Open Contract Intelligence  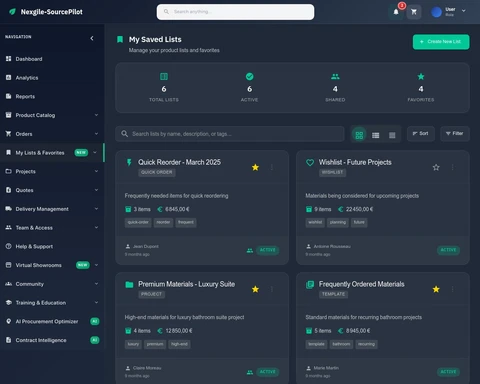[x=52, y=340]
